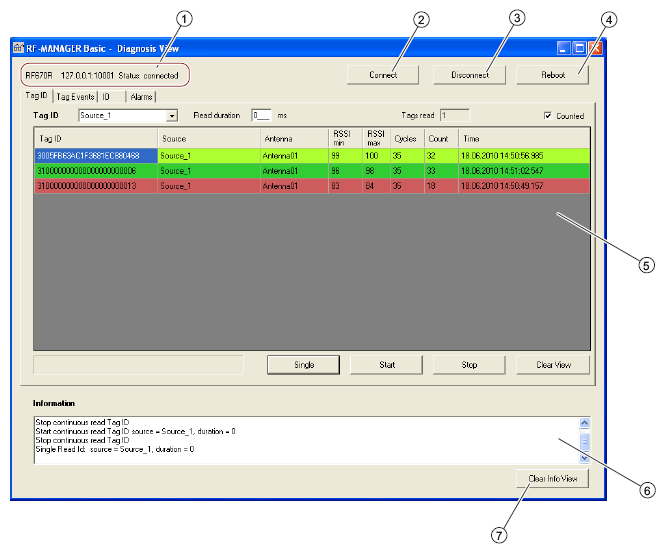
Task: Click the Clear View button
Action: 553,365
